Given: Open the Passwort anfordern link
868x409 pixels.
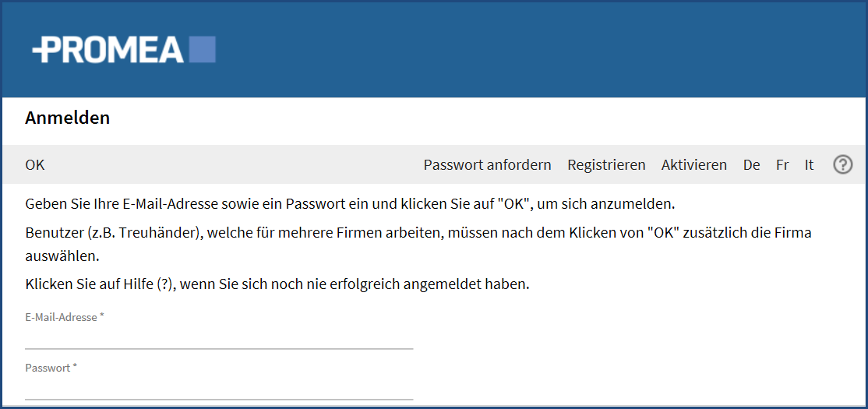Looking at the screenshot, I should coord(487,165).
